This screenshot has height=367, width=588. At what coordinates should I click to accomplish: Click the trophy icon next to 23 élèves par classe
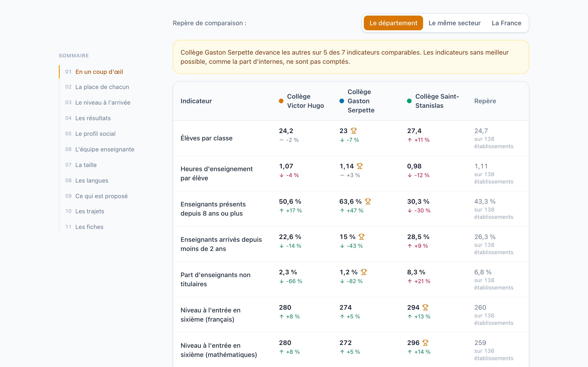tap(353, 131)
